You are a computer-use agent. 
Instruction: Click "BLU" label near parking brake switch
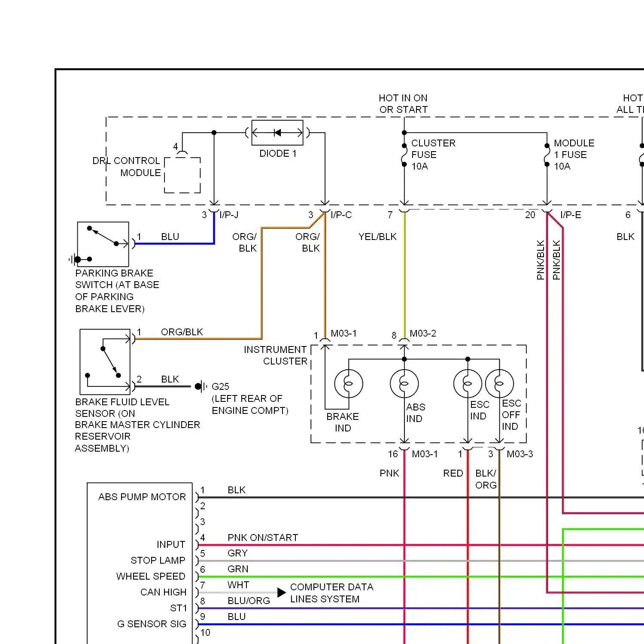(170, 237)
